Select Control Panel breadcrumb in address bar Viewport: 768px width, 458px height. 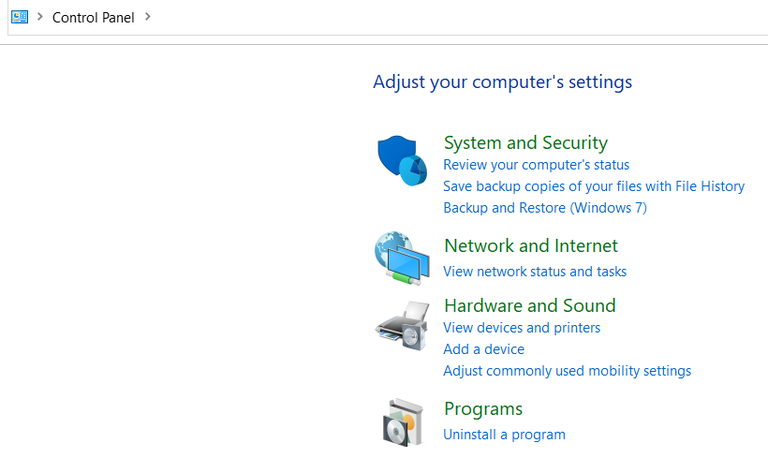[93, 17]
